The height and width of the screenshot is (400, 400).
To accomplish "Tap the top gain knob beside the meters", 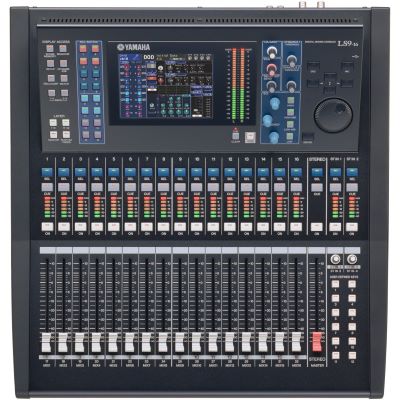I will [x=272, y=53].
